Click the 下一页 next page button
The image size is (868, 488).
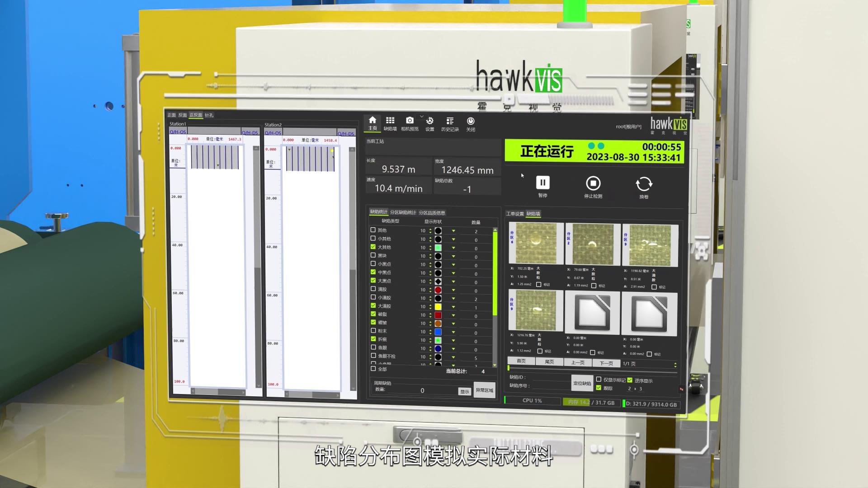tap(606, 363)
